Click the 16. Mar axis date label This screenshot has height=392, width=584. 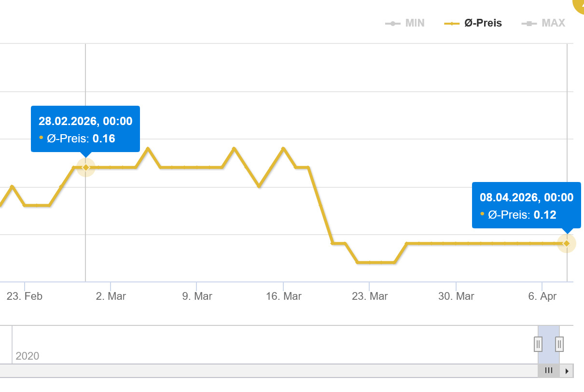click(284, 296)
